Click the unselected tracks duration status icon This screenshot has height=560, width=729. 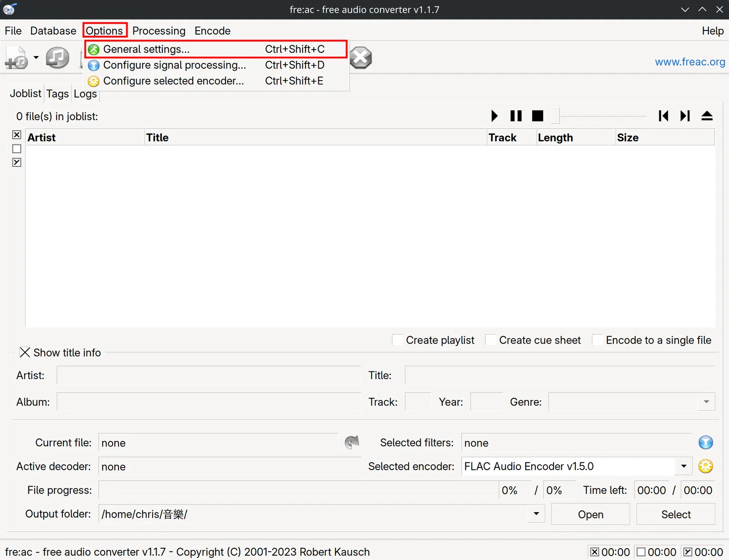(641, 552)
